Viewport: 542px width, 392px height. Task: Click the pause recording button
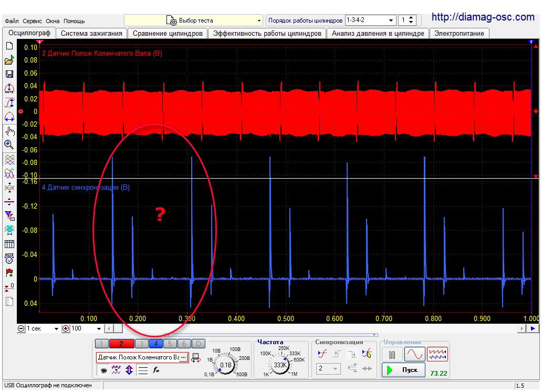pos(392,355)
